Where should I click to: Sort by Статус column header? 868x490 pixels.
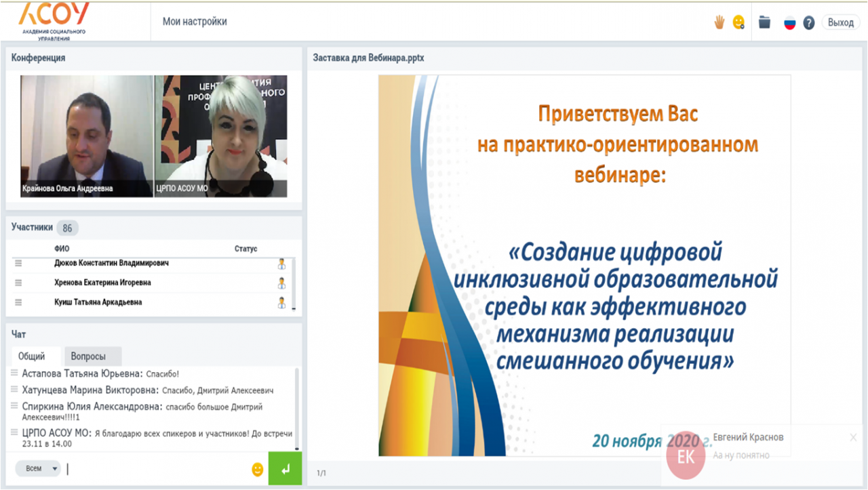pos(246,249)
